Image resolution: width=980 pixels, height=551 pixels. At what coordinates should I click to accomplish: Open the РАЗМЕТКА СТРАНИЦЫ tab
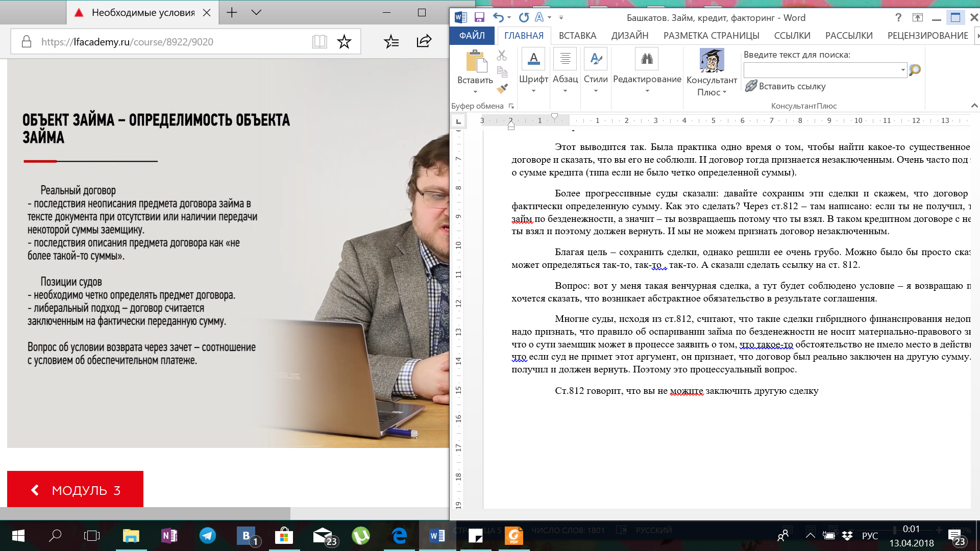pyautogui.click(x=711, y=35)
